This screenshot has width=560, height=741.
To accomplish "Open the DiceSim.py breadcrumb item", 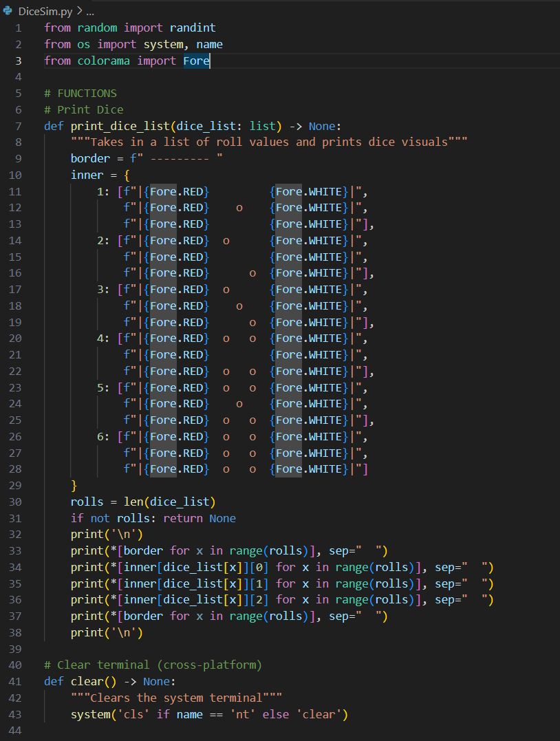I will 45,11.
